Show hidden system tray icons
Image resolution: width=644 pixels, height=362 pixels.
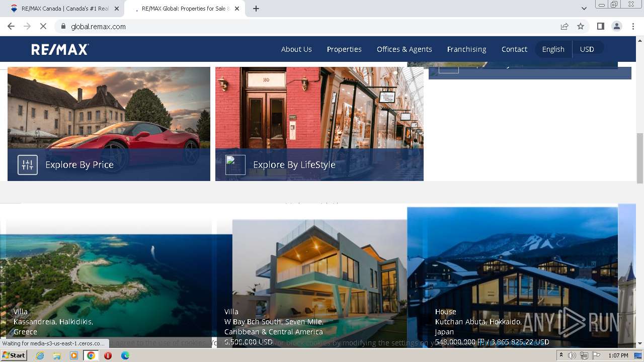click(x=561, y=355)
